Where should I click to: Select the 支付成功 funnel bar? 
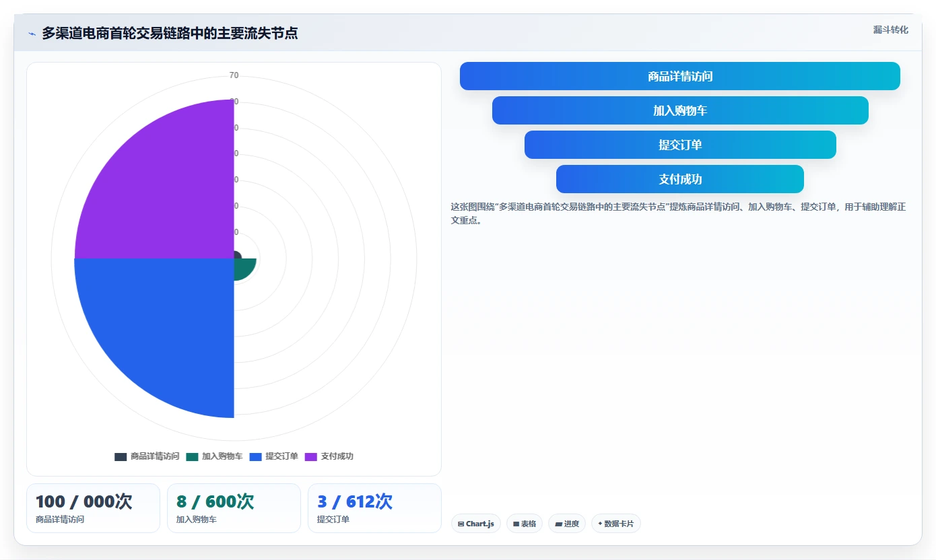click(680, 179)
